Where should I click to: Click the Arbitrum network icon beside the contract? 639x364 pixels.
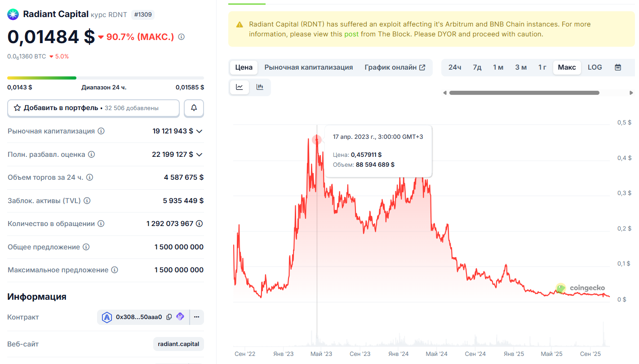(107, 317)
